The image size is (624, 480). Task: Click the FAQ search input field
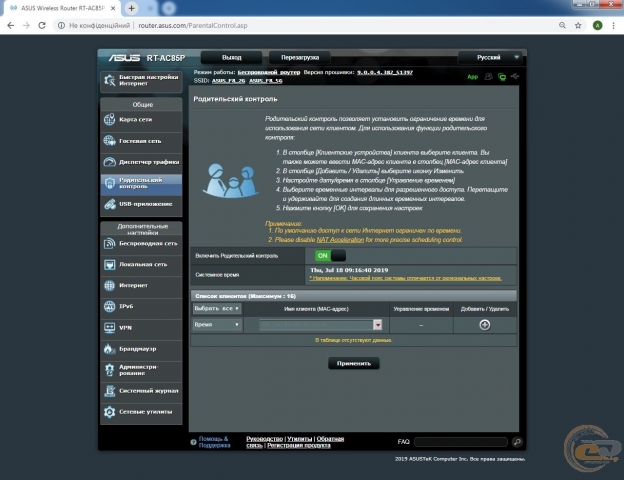461,441
